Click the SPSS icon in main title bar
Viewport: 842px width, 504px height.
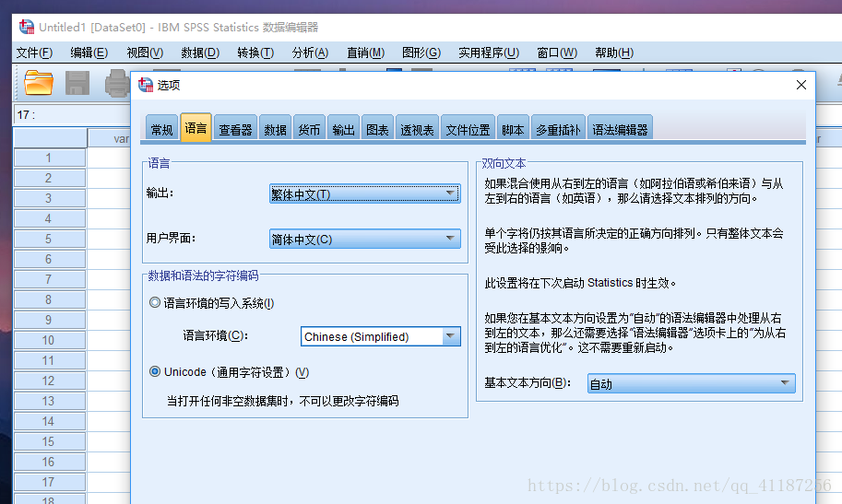[x=27, y=27]
